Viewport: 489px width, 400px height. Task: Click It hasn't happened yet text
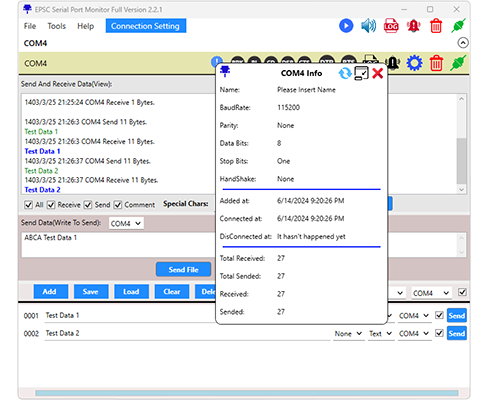[311, 237]
